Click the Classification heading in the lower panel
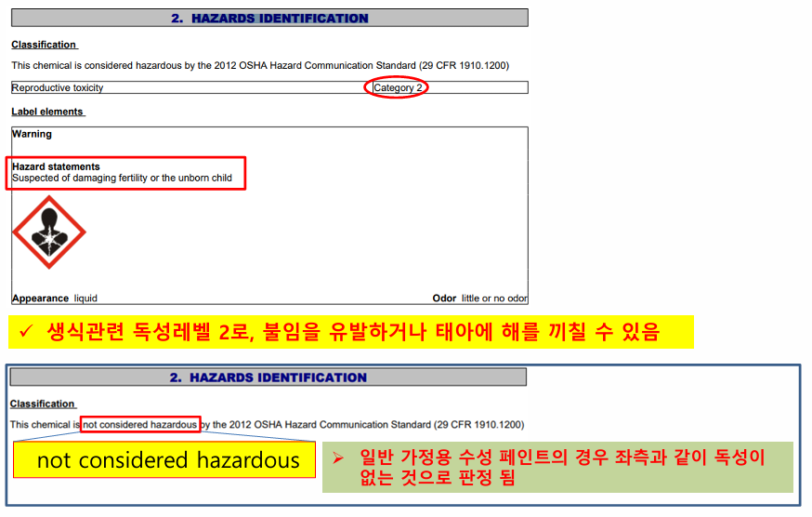 pos(43,404)
